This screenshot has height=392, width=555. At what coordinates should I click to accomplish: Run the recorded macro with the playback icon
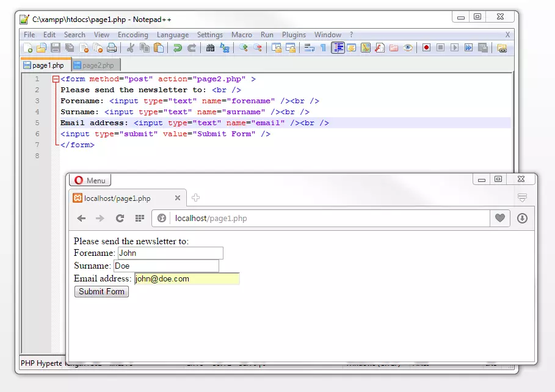pyautogui.click(x=455, y=49)
